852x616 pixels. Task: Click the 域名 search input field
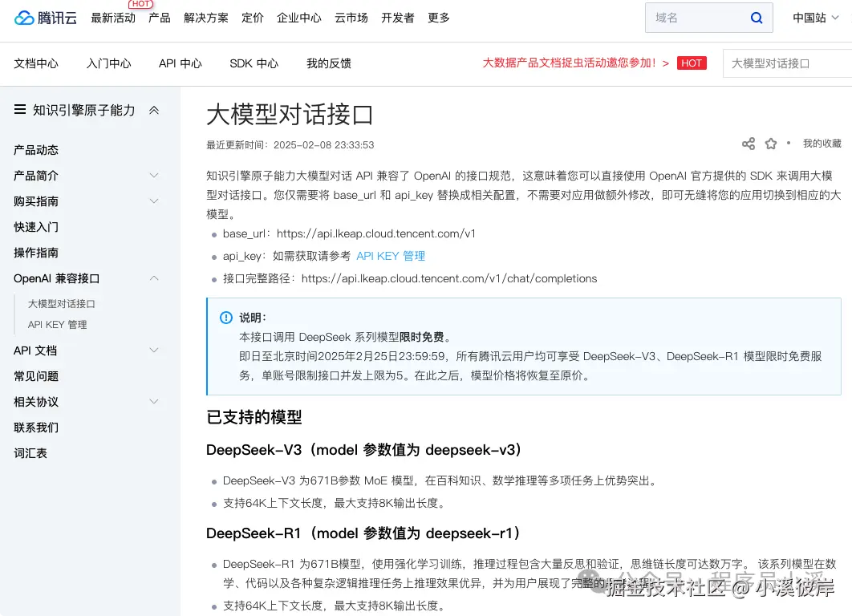click(x=698, y=17)
